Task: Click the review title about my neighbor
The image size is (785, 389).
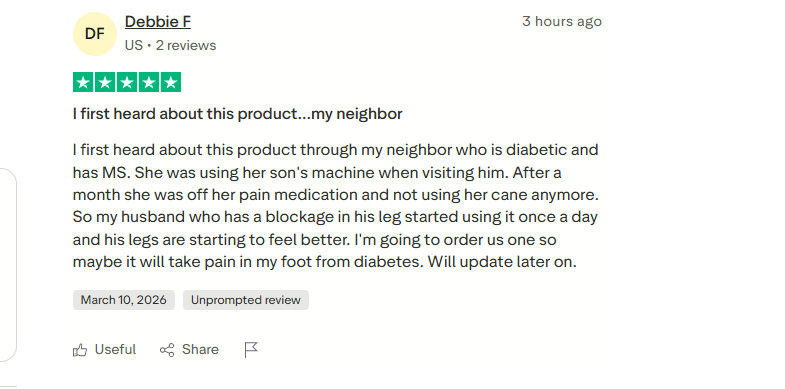Action: (238, 114)
